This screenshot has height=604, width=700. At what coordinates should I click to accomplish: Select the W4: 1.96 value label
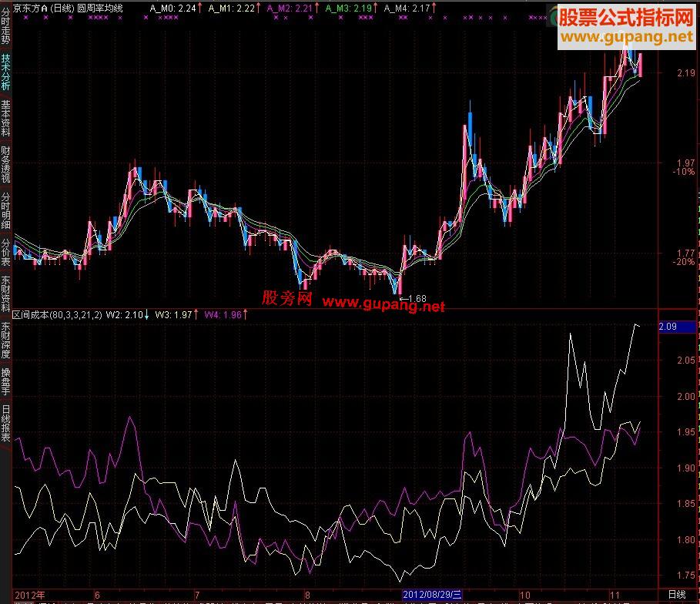226,315
